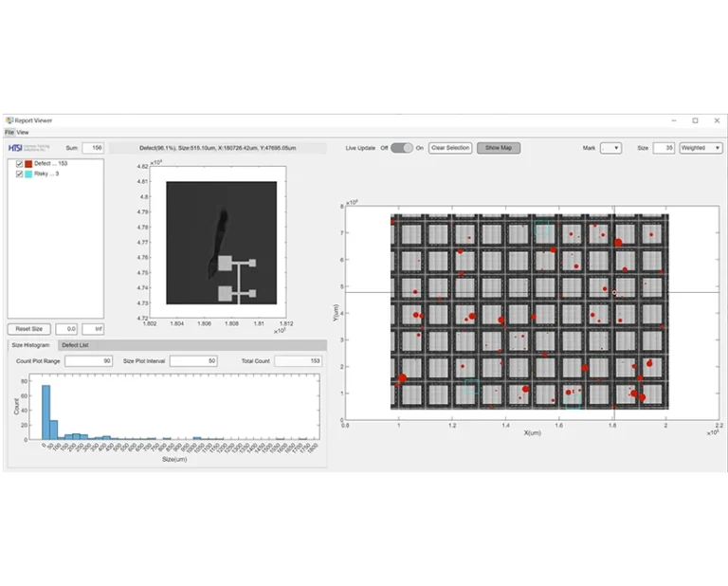Click the Total Count field showing 153
Image resolution: width=728 pixels, height=586 pixels.
298,360
